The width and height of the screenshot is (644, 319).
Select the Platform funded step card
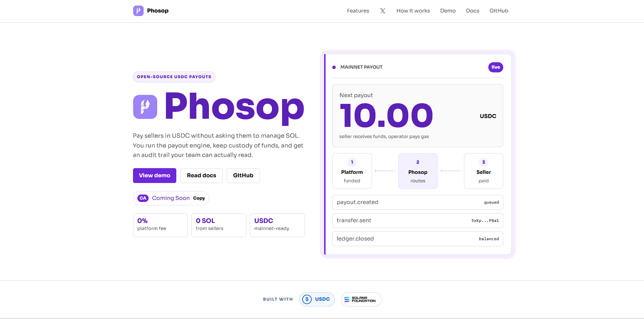(x=352, y=171)
